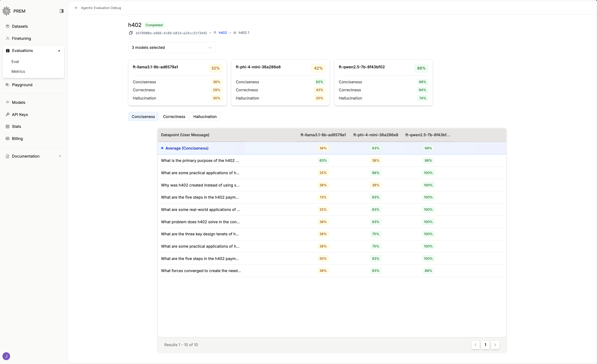This screenshot has height=364, width=597.
Task: Open row 'What are some real-world applications of'
Action: [x=332, y=209]
